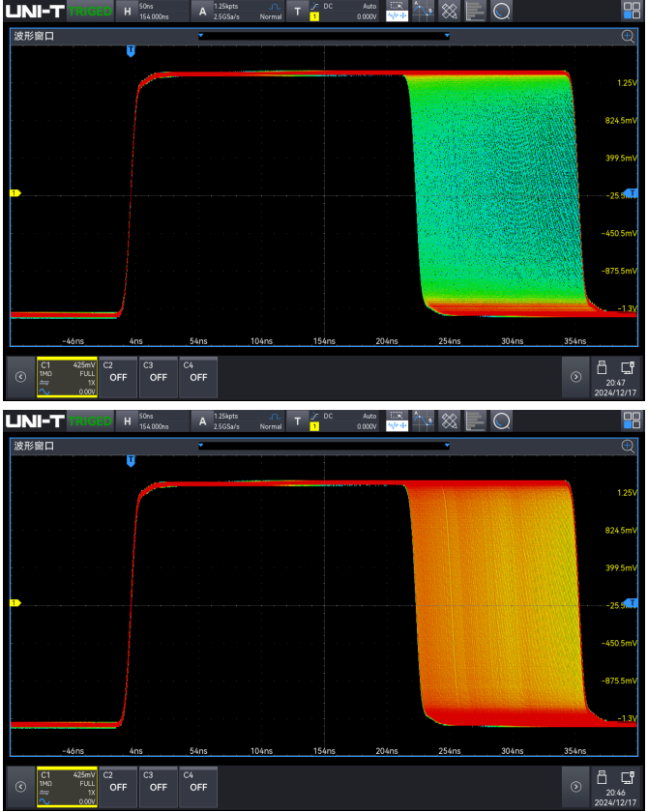Click the blue T trigger position marker above the green waveform
Viewport: 648px width, 812px height.
[131, 49]
